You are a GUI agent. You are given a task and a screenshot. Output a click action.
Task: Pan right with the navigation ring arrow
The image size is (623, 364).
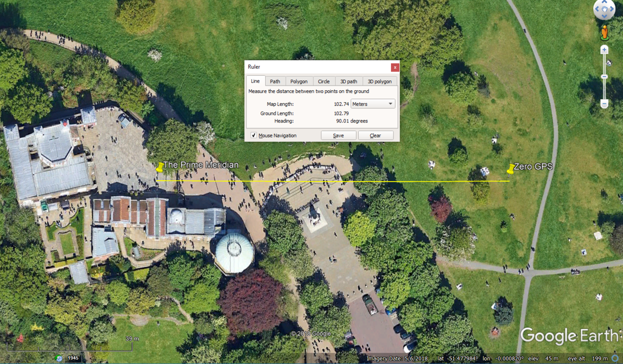pyautogui.click(x=611, y=9)
